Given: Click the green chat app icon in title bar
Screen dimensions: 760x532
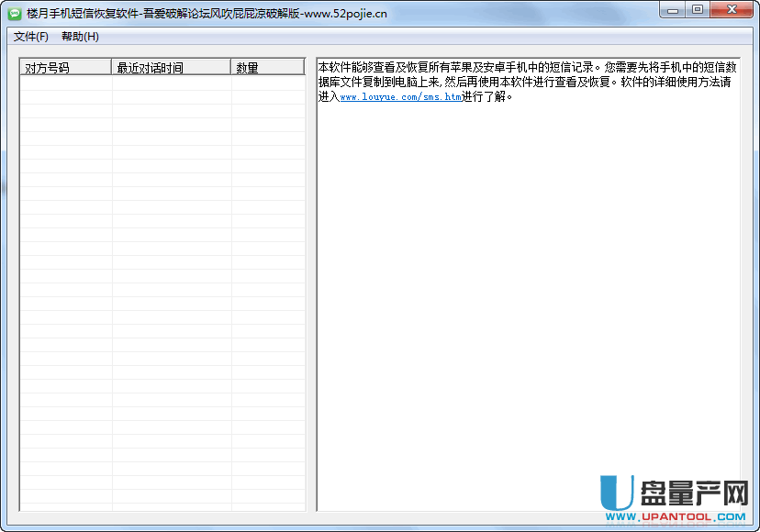Looking at the screenshot, I should 15,13.
